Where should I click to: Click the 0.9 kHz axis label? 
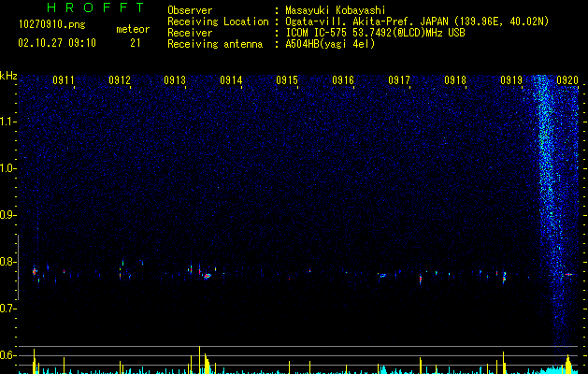[x=8, y=215]
